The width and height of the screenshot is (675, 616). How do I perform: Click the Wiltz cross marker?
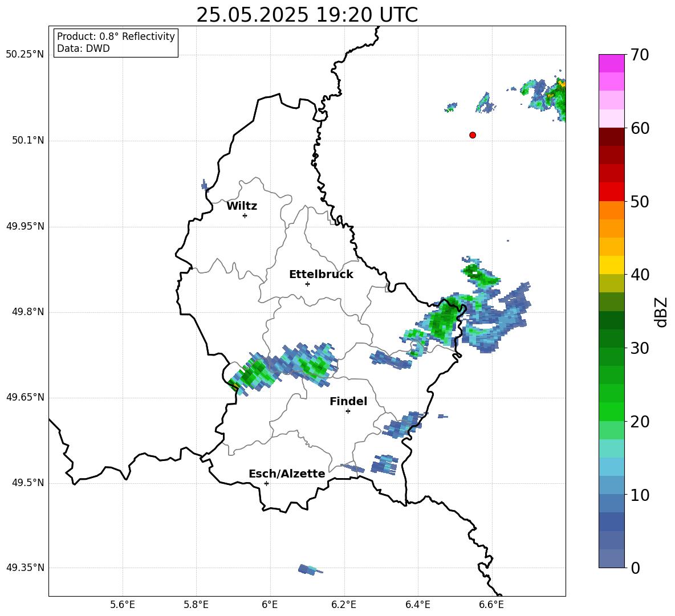click(x=245, y=215)
